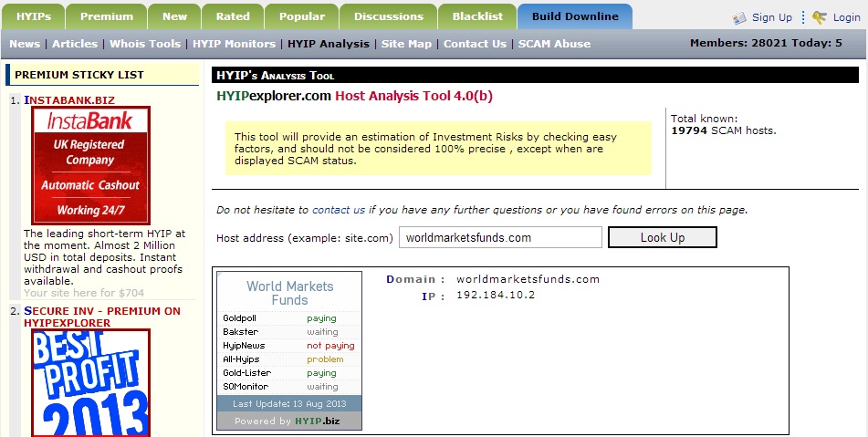
Task: Click the 19794 SCAM hosts count
Action: (x=724, y=130)
